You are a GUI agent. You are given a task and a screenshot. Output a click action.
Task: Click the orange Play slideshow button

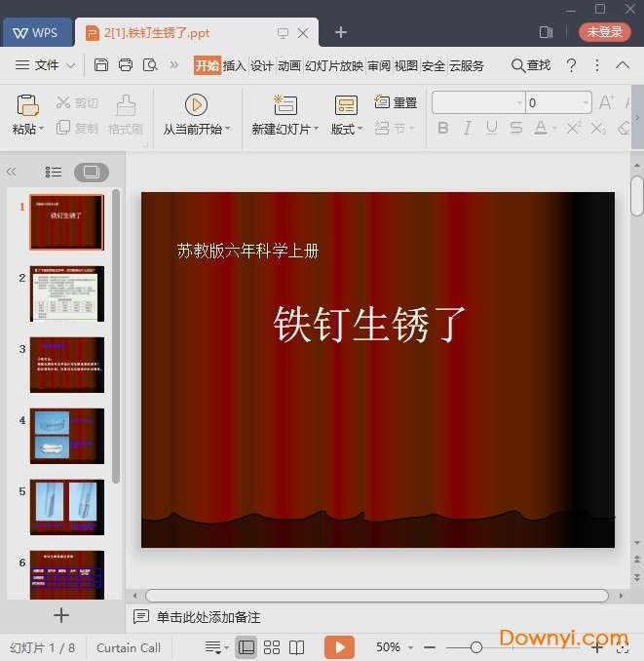[x=339, y=647]
